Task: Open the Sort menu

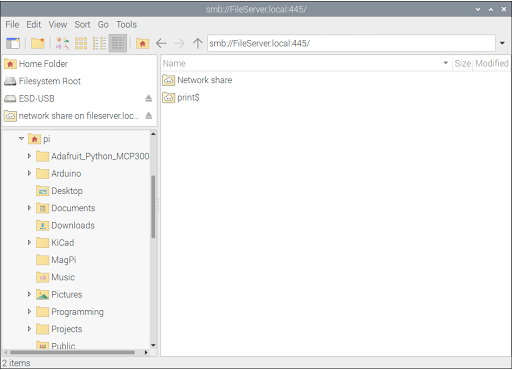Action: (x=82, y=24)
